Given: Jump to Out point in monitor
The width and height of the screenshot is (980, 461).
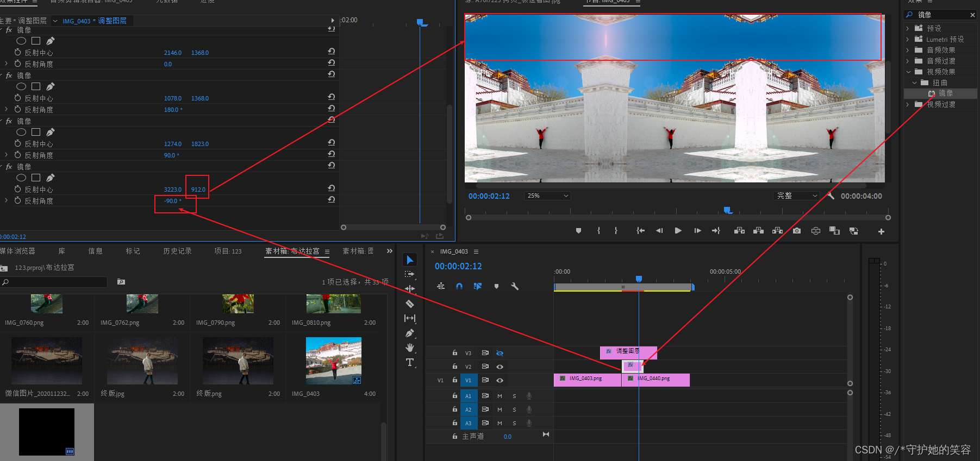Looking at the screenshot, I should 716,231.
